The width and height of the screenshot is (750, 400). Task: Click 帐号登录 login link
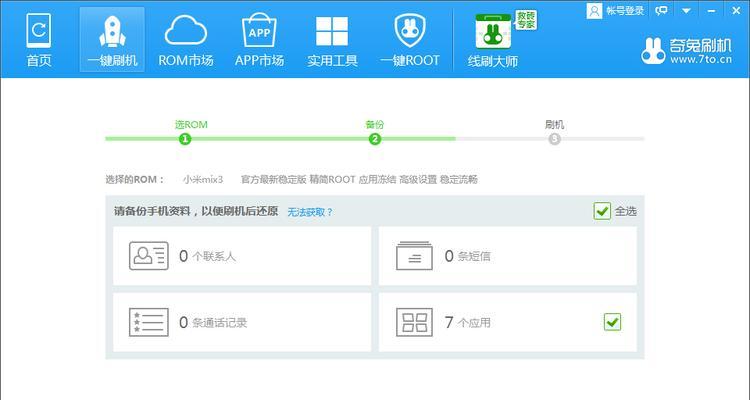[x=625, y=11]
